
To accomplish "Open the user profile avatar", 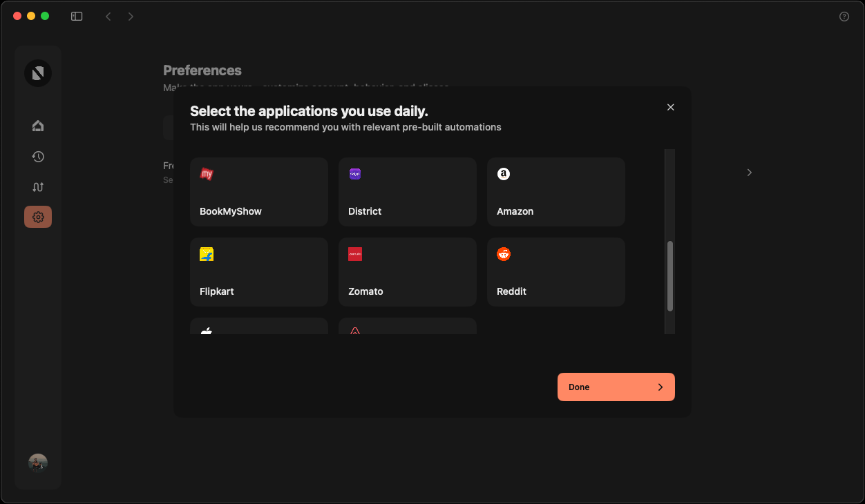I will (38, 463).
